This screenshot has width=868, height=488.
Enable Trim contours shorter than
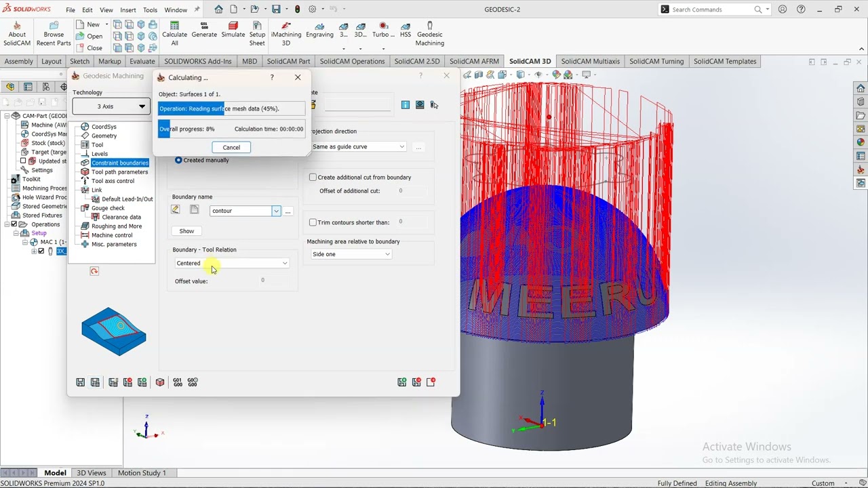[313, 222]
